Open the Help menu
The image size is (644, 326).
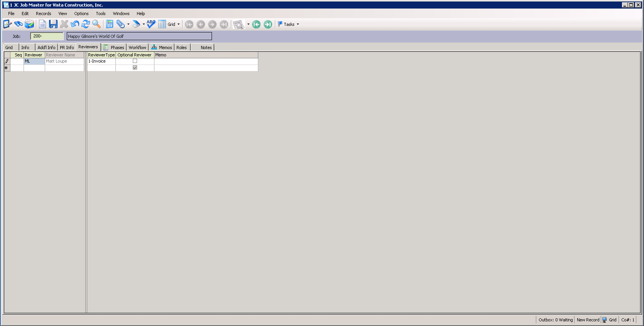pyautogui.click(x=141, y=14)
